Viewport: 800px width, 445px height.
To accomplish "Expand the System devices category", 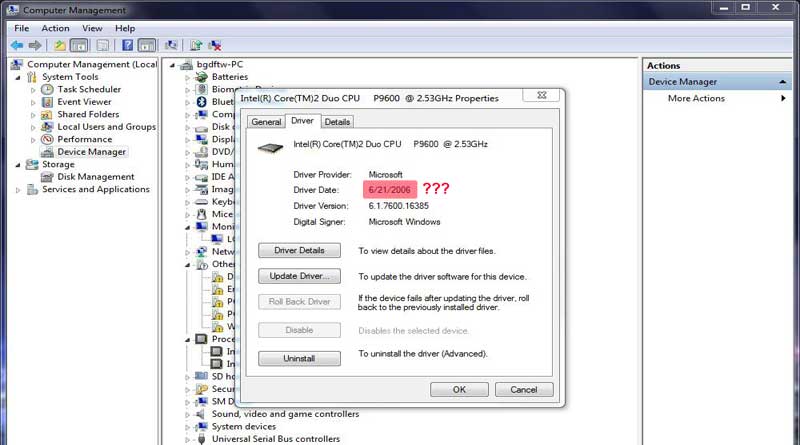I will pos(187,427).
